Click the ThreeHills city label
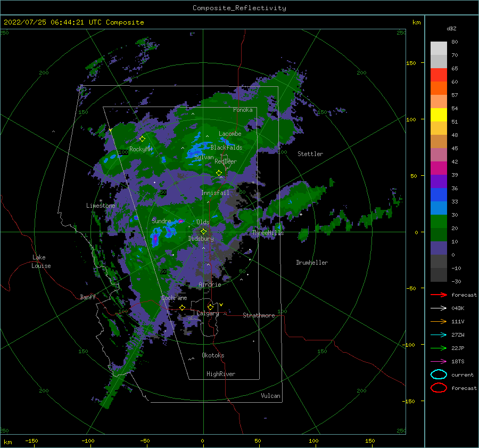 [268, 233]
